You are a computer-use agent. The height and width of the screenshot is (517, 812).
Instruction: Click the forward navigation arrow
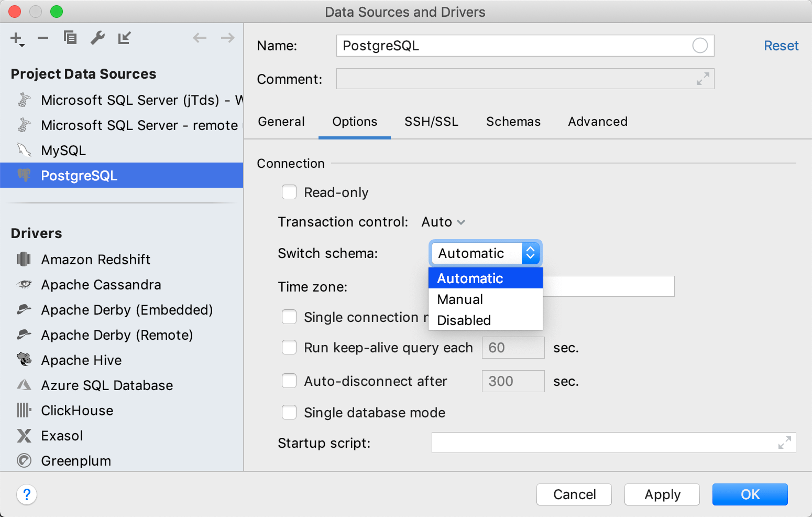tap(227, 37)
